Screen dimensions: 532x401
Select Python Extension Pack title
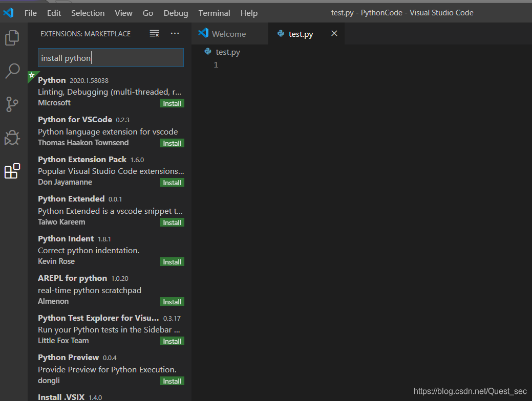click(x=82, y=159)
